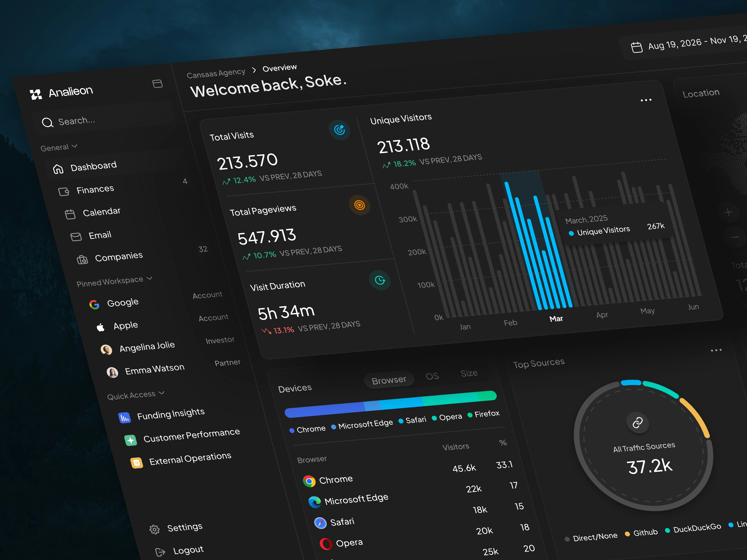Click the External Operations orange icon
The image size is (747, 560).
point(137,463)
